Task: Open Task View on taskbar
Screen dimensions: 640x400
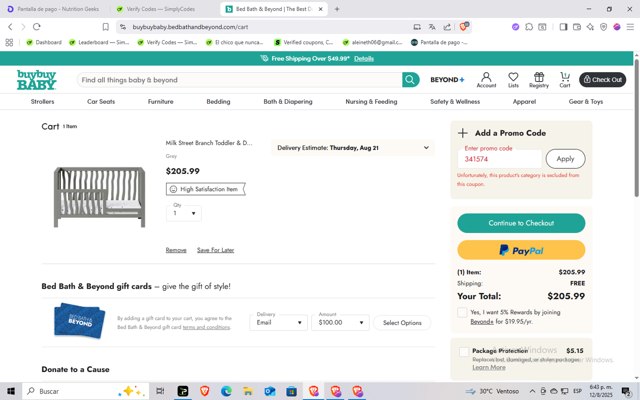Action: (x=160, y=391)
